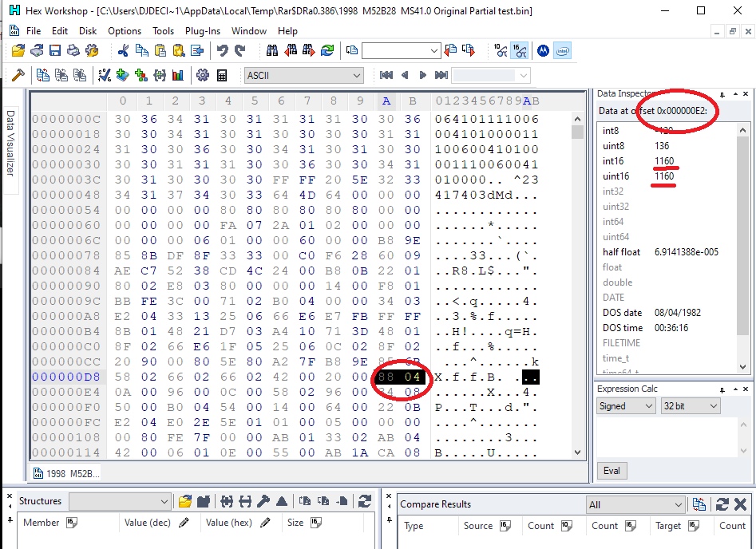Image resolution: width=756 pixels, height=549 pixels.
Task: Click the Checksum checkmark icon
Action: [x=104, y=75]
